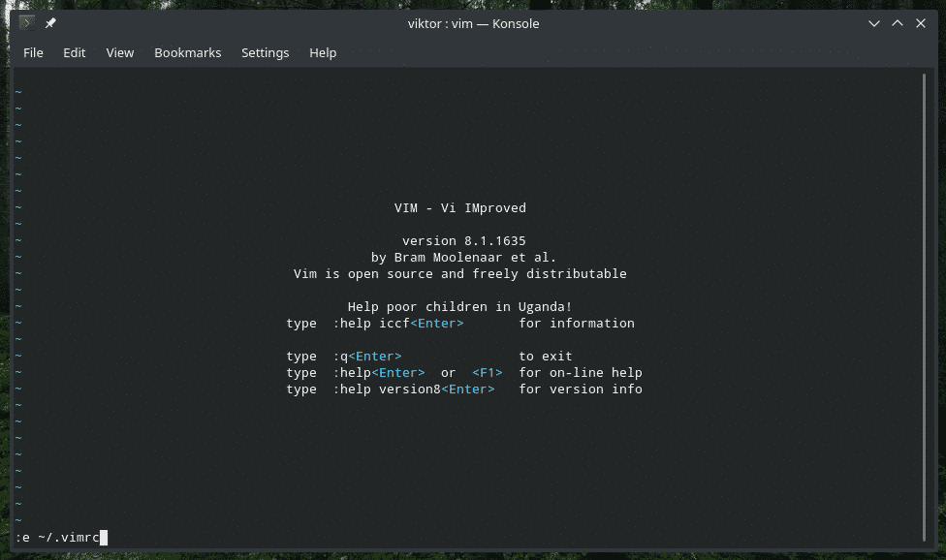Open the View menu
The image size is (946, 560).
tap(120, 52)
